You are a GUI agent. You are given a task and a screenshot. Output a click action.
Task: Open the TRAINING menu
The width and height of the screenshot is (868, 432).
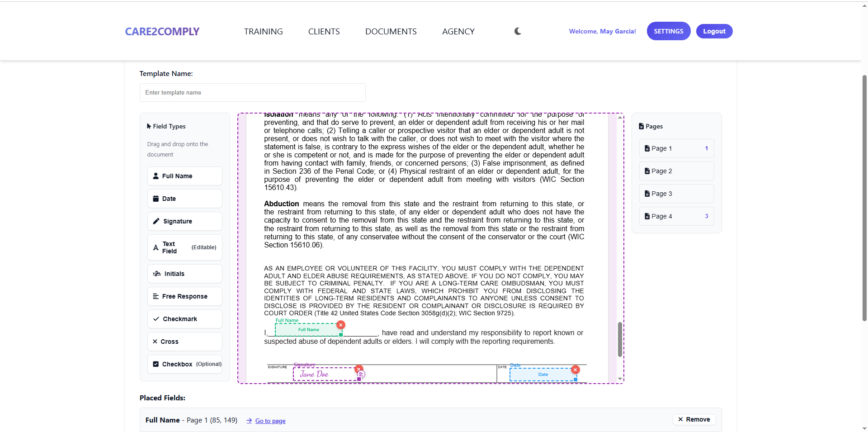[263, 32]
